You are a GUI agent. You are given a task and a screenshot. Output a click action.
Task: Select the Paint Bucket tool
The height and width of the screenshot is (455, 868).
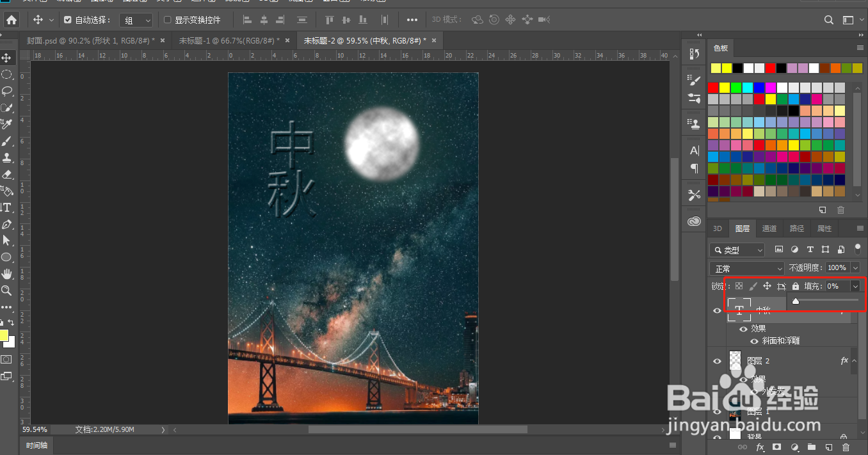pos(7,191)
